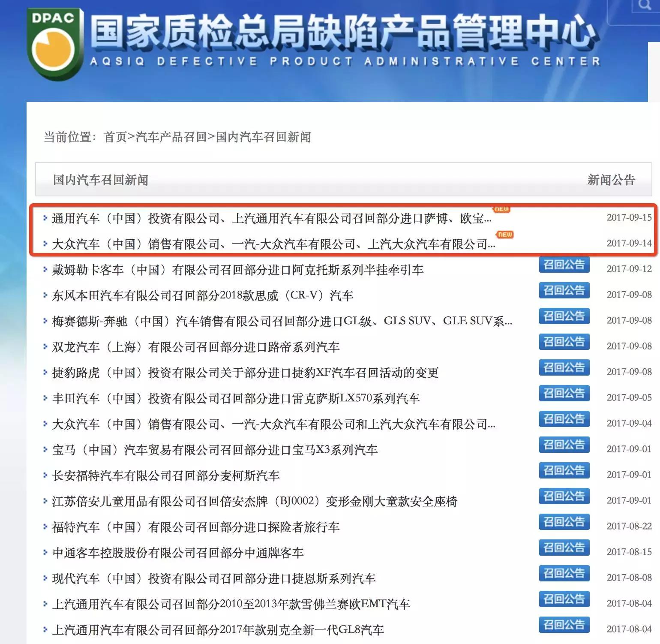Screen dimensions: 660x644
Task: Click the date 2017-09-04
Action: [629, 423]
